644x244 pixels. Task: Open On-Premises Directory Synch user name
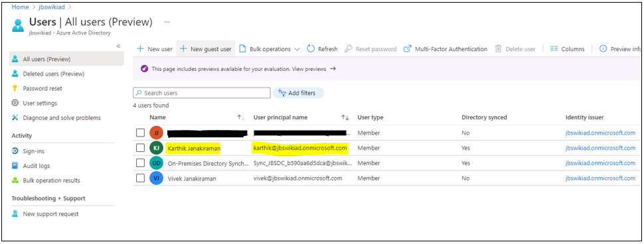(x=208, y=163)
